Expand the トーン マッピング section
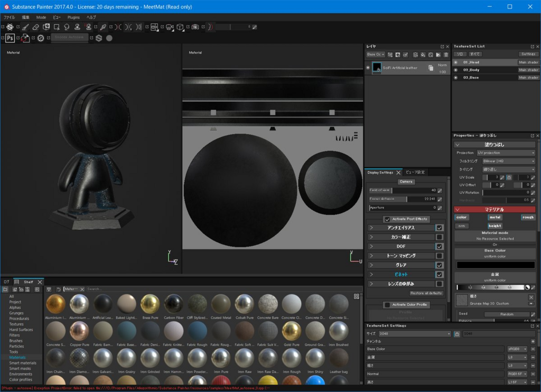 click(371, 256)
